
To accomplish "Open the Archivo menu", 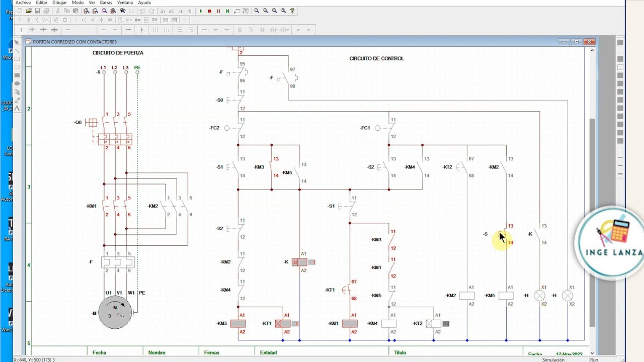I will [x=23, y=3].
